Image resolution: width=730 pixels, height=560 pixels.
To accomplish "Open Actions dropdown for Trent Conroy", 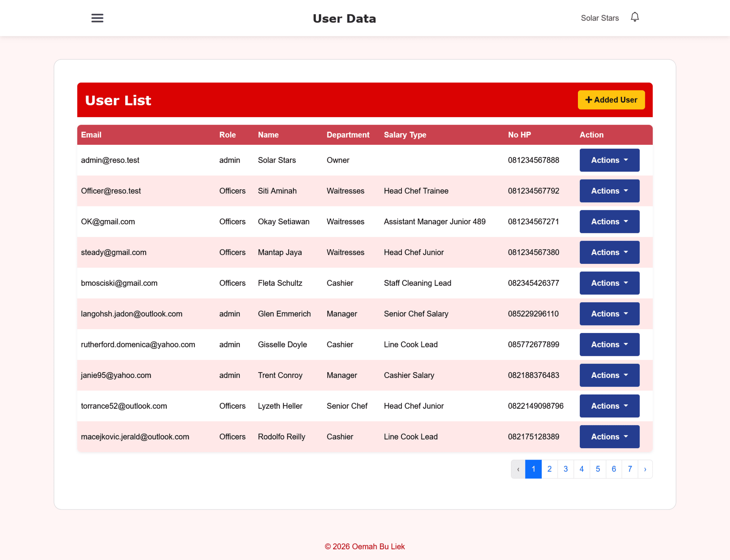I will pos(609,375).
